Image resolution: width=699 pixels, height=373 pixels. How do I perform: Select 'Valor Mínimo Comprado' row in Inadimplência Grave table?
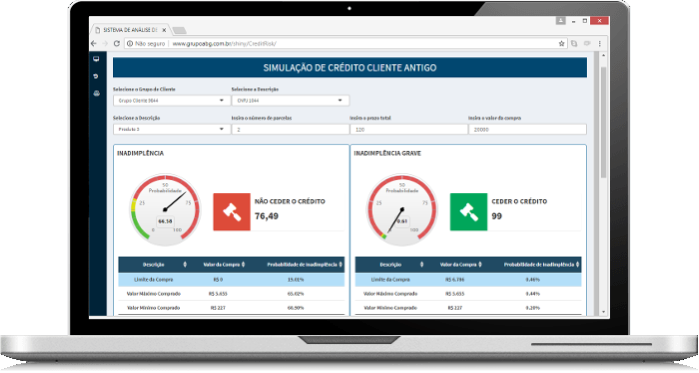coord(468,308)
